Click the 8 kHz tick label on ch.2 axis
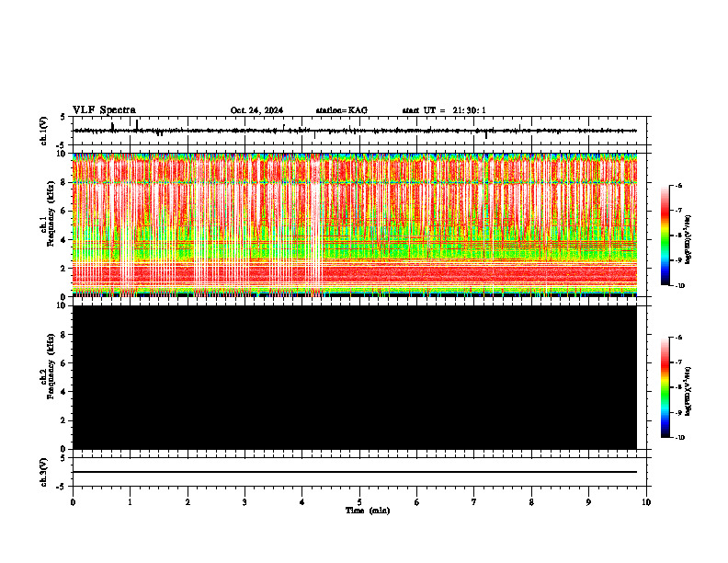This screenshot has width=728, height=563. [x=64, y=335]
